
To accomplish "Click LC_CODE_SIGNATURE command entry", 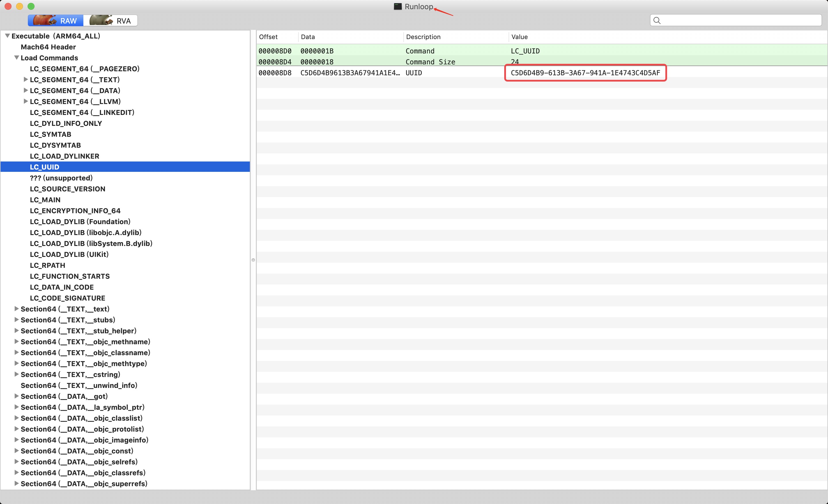I will pos(67,298).
